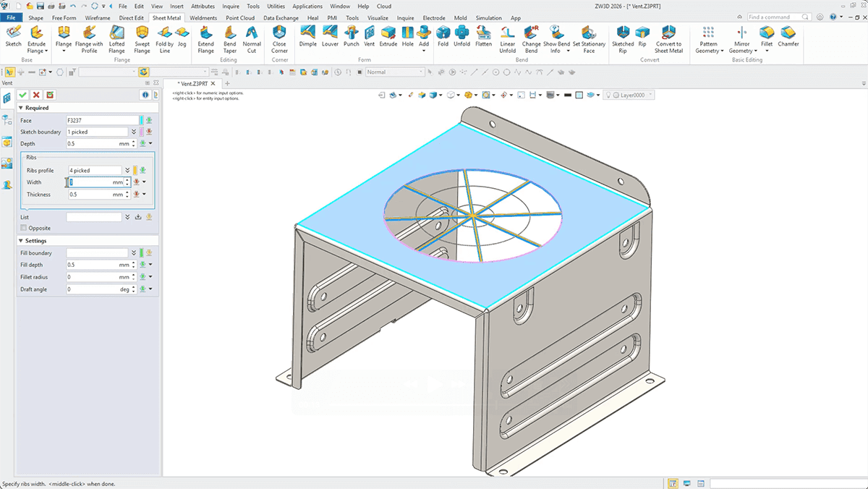This screenshot has width=868, height=489.
Task: Expand the Pattern Geometry dropdown
Action: pyautogui.click(x=709, y=51)
